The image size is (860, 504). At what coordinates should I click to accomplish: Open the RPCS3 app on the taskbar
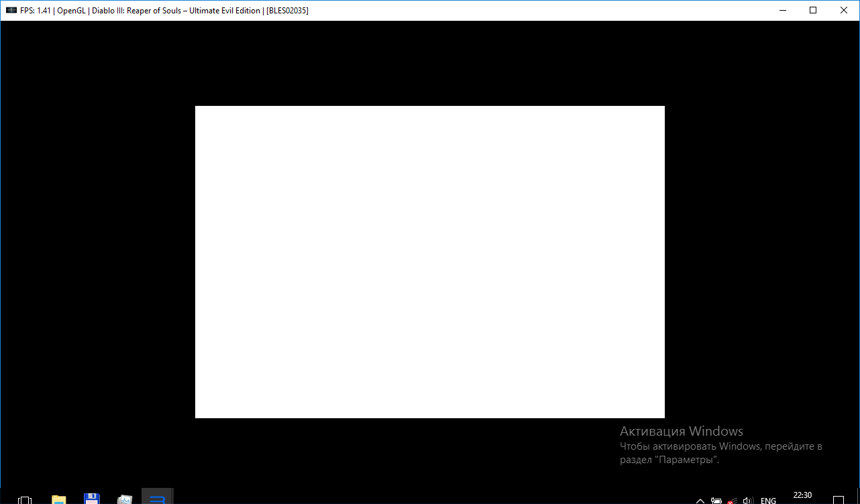pyautogui.click(x=158, y=497)
